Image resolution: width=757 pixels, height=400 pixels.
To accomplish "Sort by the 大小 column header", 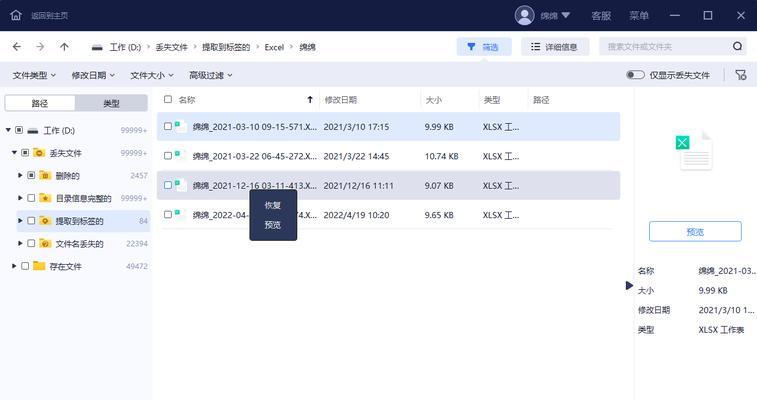I will 434,100.
